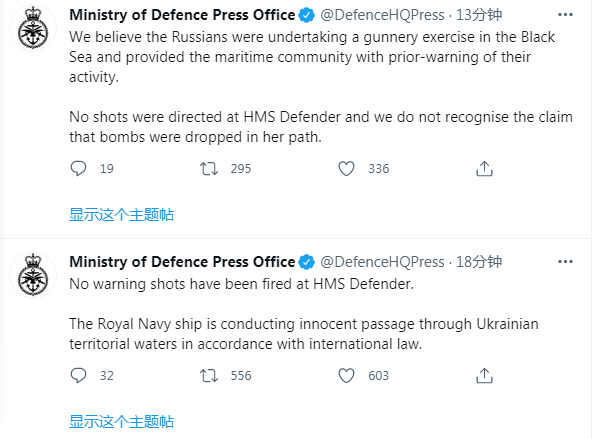The width and height of the screenshot is (599, 439).
Task: Click the verified badge on first tweet
Action: [306, 15]
